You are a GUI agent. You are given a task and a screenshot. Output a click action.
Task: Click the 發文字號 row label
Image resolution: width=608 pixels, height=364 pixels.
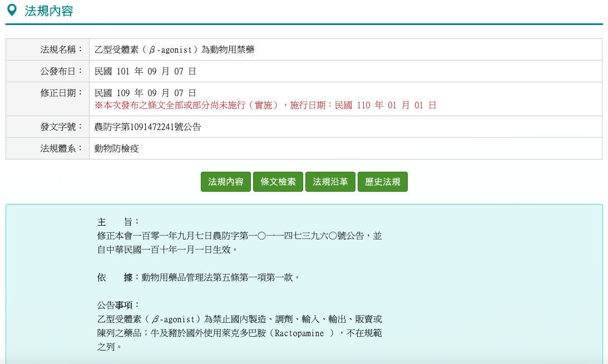(x=61, y=127)
